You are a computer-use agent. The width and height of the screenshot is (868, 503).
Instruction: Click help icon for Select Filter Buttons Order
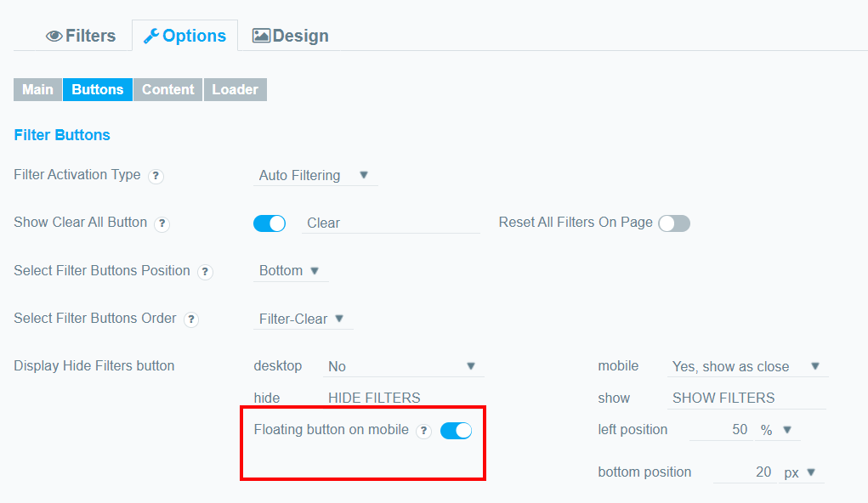click(x=191, y=319)
